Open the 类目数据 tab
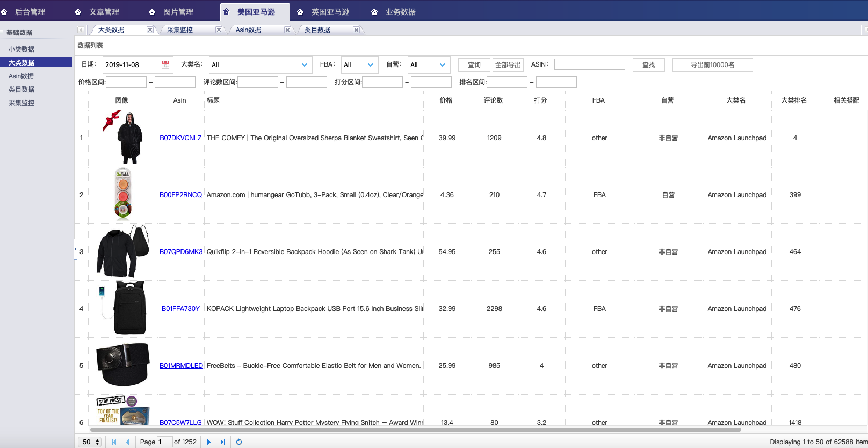The height and width of the screenshot is (448, 868). pos(317,30)
